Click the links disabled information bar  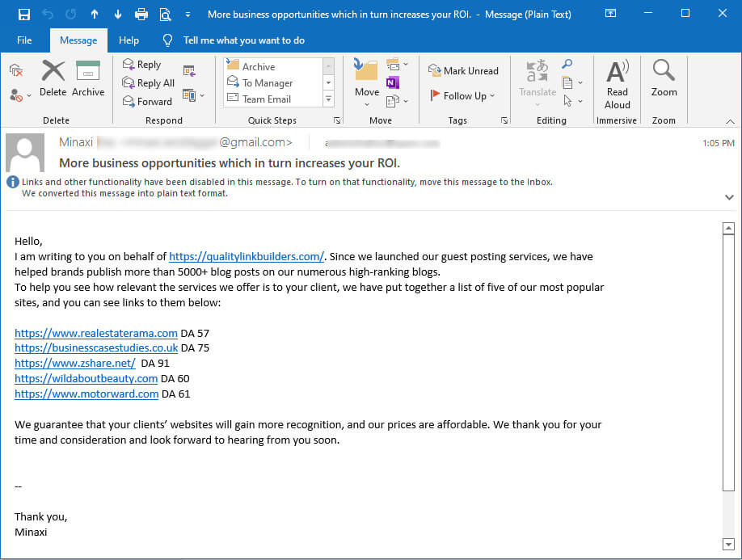pos(287,187)
